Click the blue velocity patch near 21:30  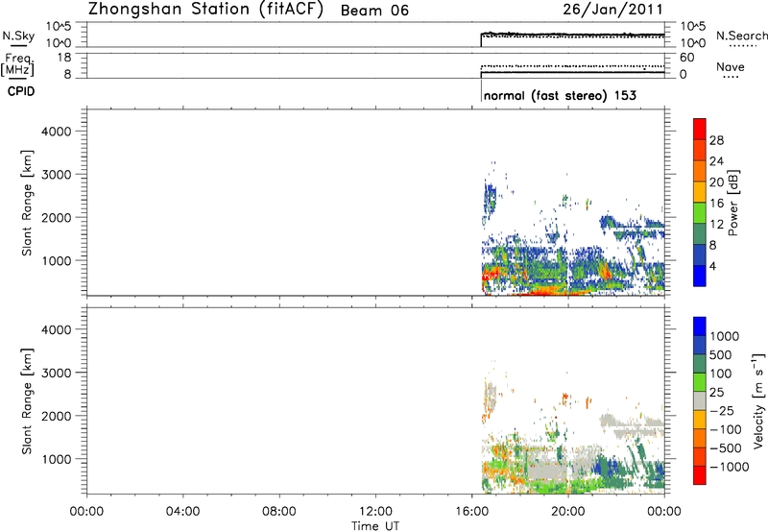tap(607, 466)
